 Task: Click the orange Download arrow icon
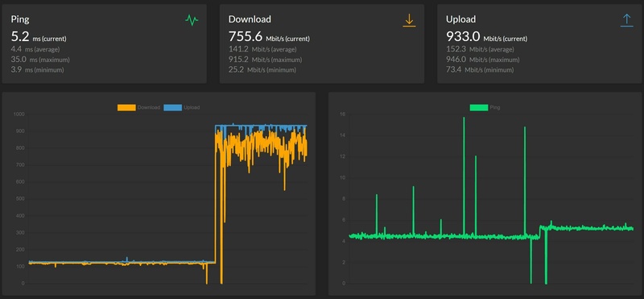409,21
